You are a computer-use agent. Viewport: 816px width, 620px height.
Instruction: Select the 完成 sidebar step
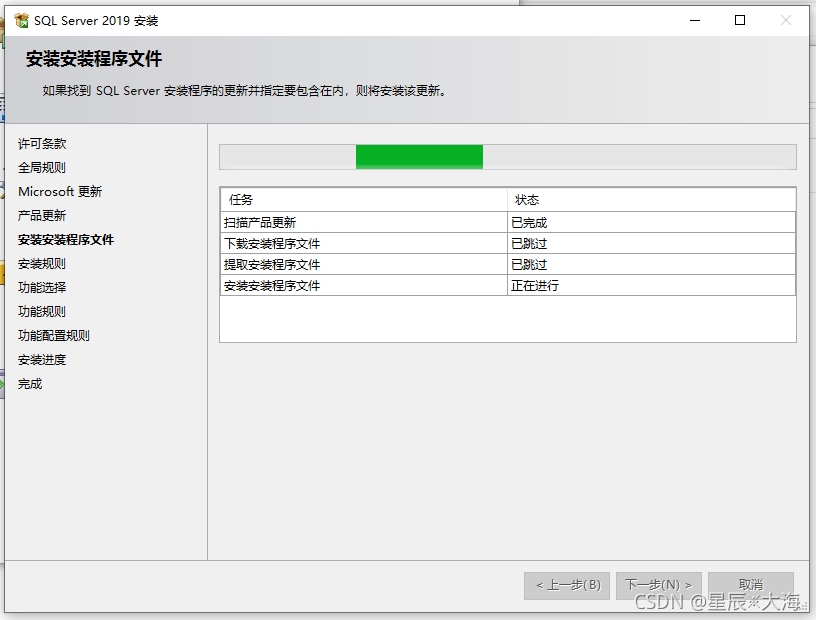(30, 384)
